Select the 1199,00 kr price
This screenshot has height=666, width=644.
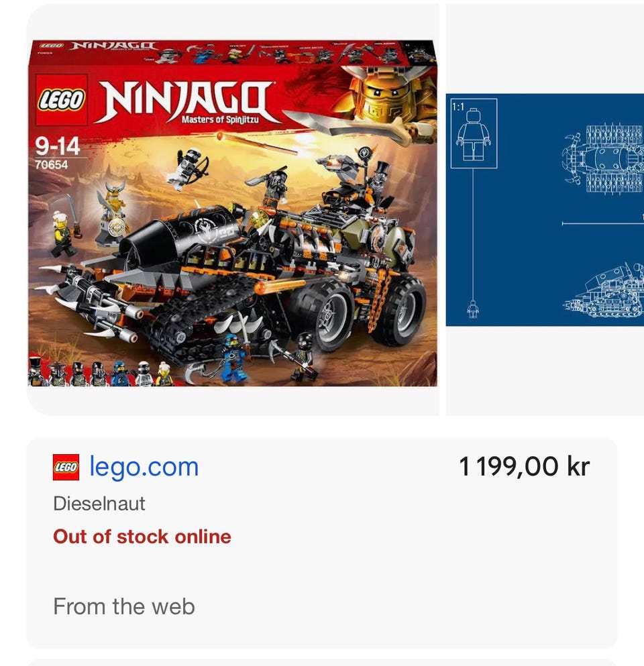(x=524, y=466)
